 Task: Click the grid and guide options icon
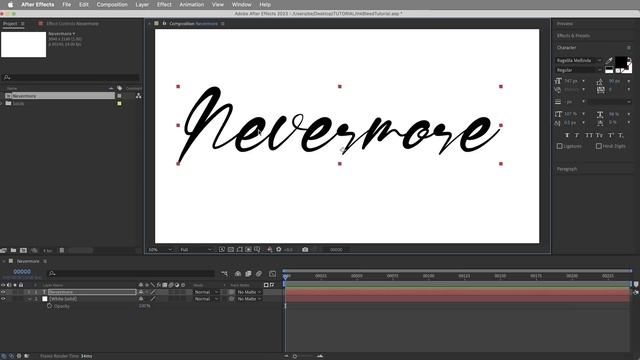pos(257,249)
